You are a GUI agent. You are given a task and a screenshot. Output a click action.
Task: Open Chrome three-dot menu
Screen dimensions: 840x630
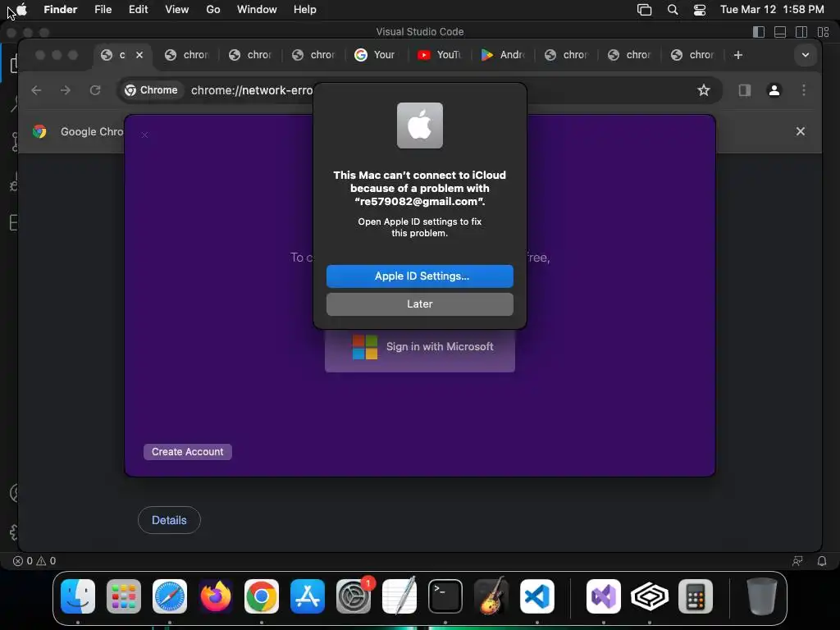pos(804,90)
